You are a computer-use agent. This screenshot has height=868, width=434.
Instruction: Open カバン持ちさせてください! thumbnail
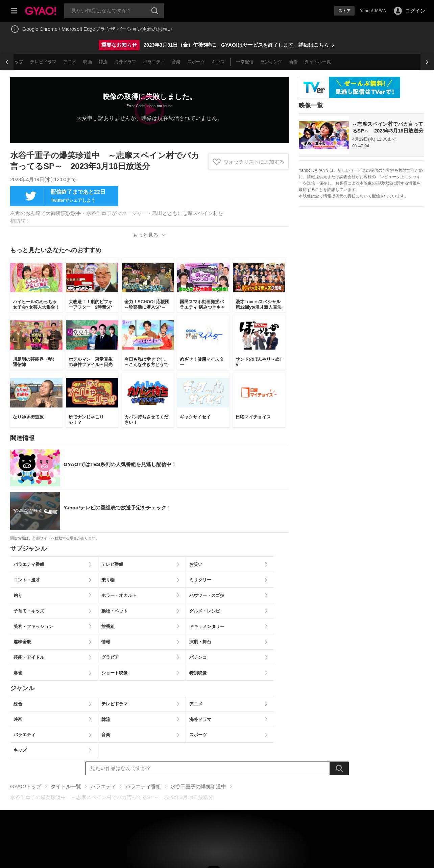[x=148, y=393]
